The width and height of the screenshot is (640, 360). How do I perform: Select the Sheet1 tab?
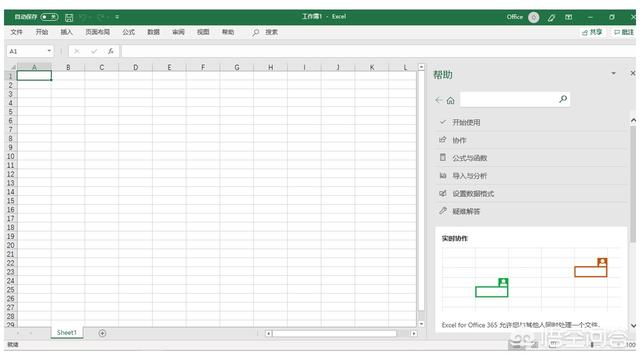coord(67,333)
